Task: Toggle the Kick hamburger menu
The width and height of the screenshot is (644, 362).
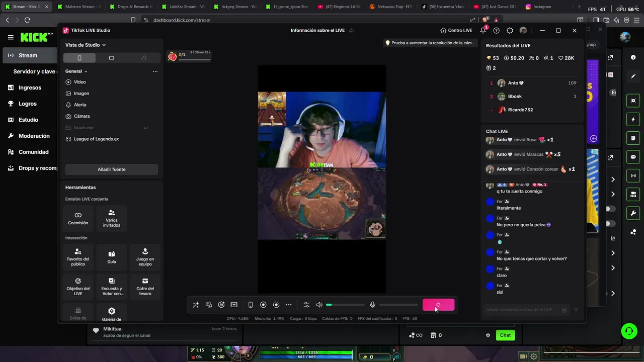Action: pos(11,37)
